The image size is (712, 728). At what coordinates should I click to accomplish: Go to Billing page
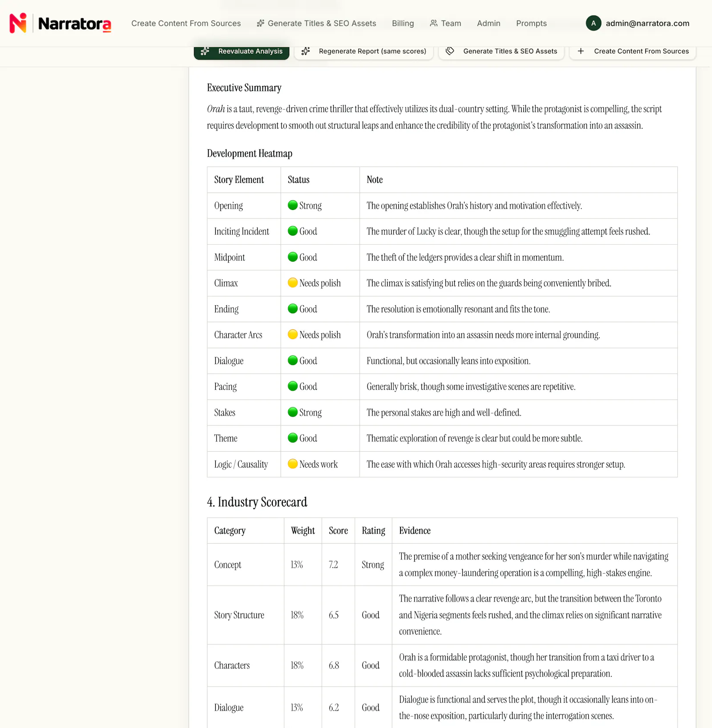coord(403,23)
